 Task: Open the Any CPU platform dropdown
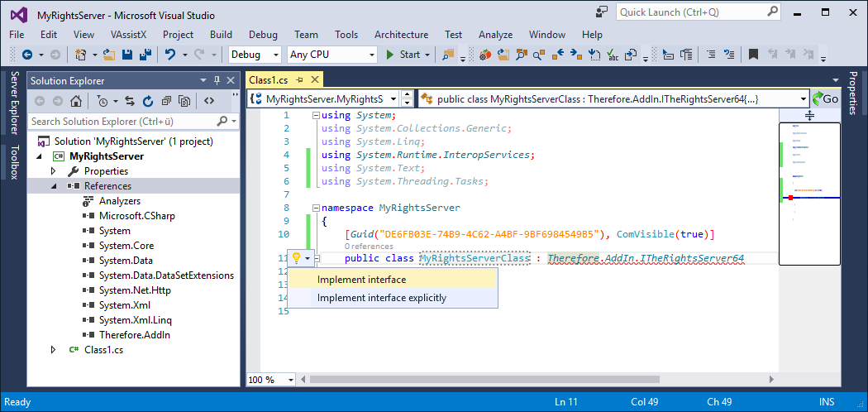373,55
